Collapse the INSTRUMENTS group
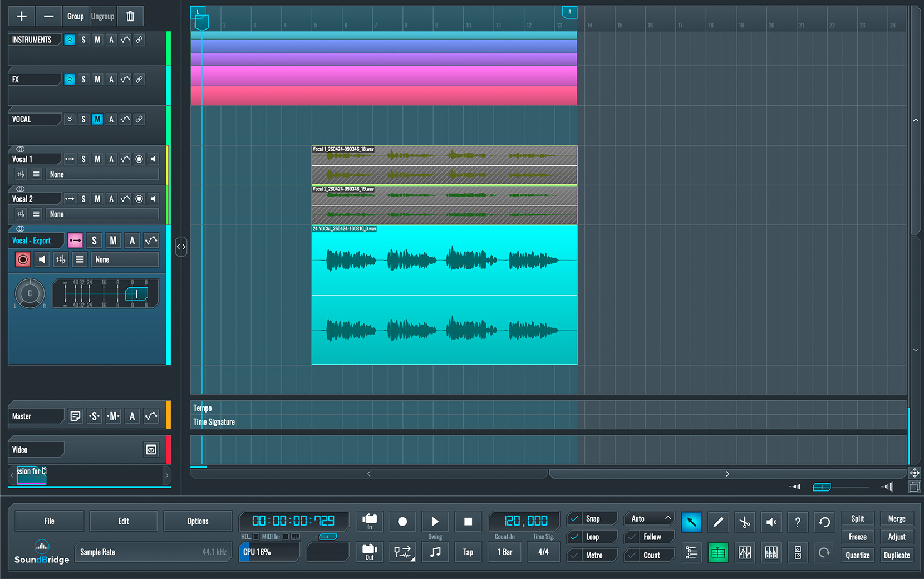The width and height of the screenshot is (924, 579). click(70, 40)
